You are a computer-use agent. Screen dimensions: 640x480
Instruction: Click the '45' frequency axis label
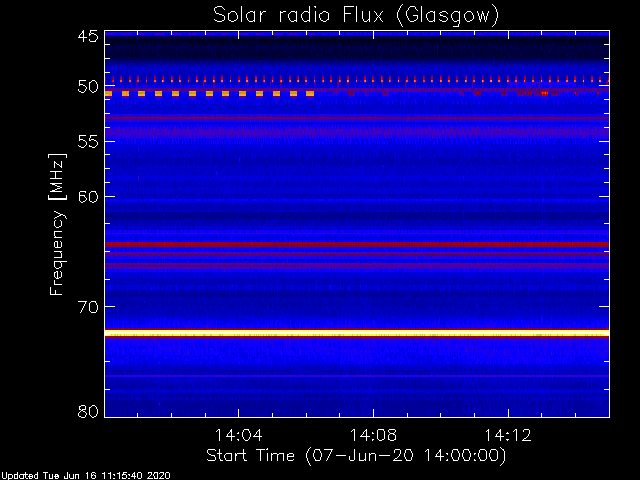88,37
